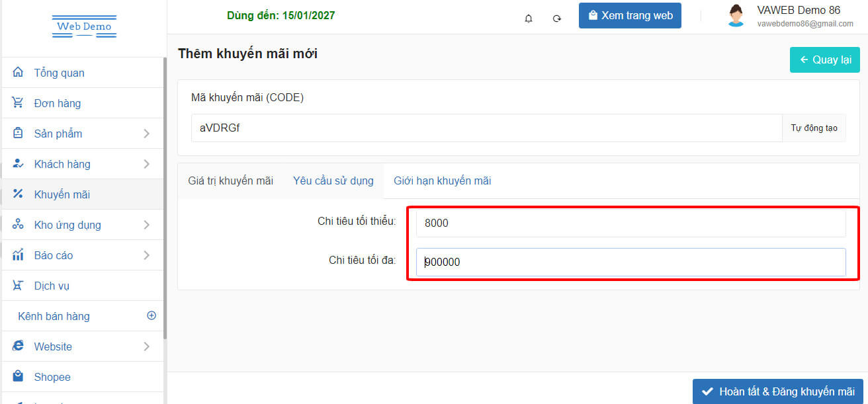868x404 pixels.
Task: Switch to Giá trị khuyến mãi tab
Action: 230,181
